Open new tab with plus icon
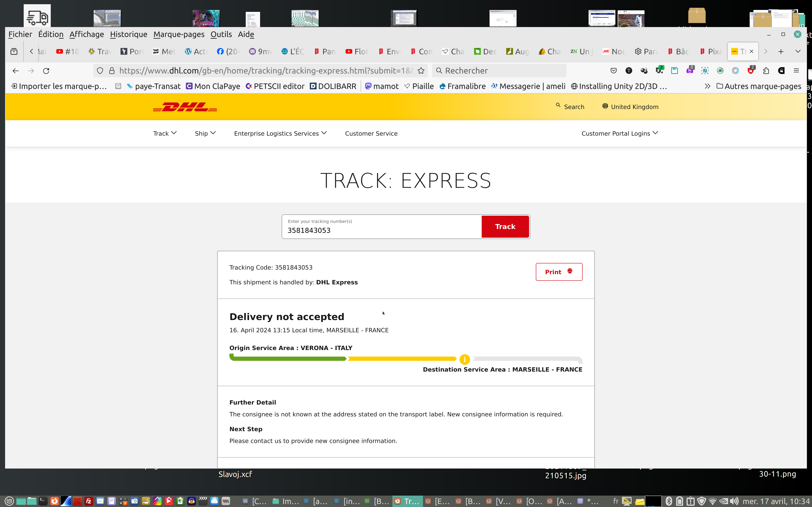The image size is (812, 507). pyautogui.click(x=781, y=52)
